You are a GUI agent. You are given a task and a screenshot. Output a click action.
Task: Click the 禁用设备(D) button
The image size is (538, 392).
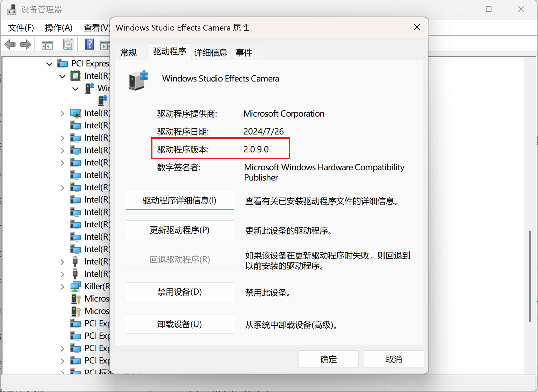click(x=180, y=292)
